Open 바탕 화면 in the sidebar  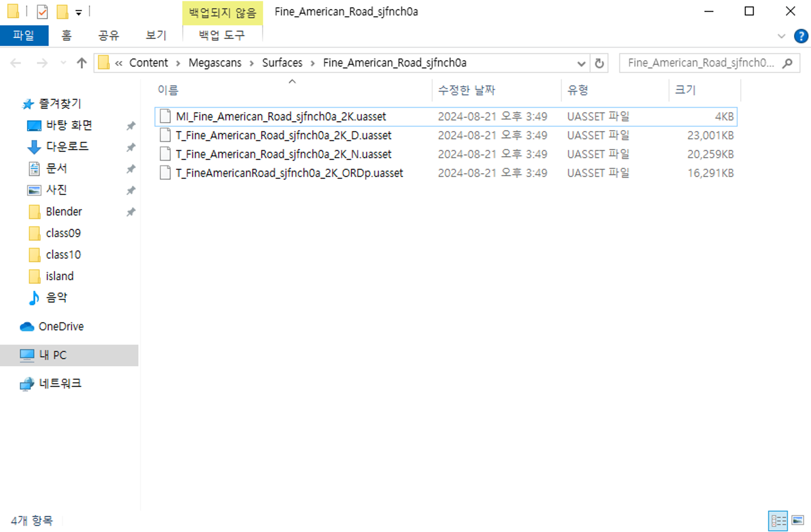coord(60,125)
